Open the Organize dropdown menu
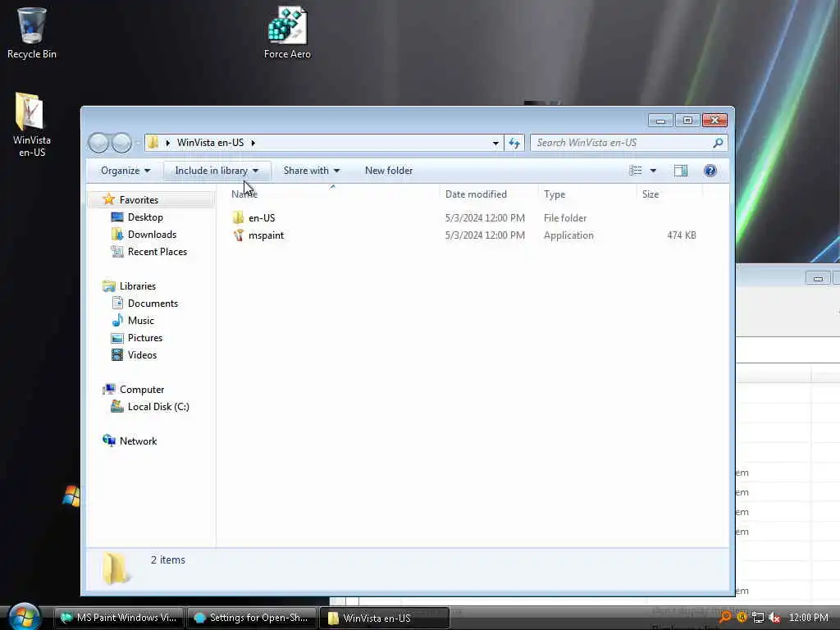The width and height of the screenshot is (840, 630). (126, 171)
